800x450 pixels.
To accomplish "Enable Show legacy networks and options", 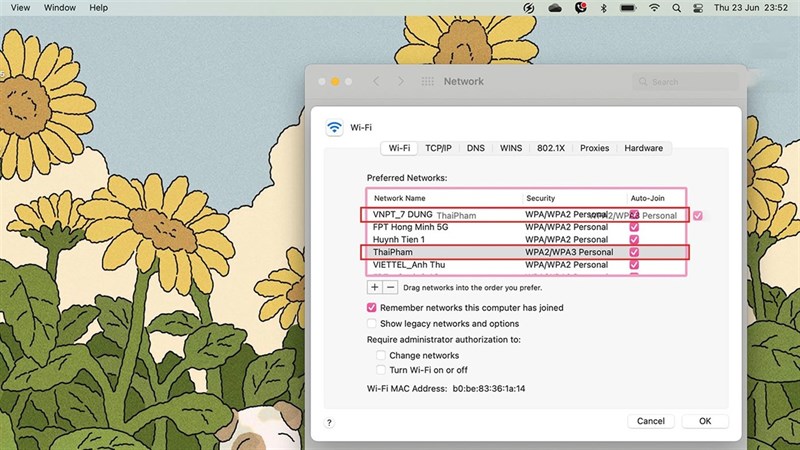I will pos(372,324).
